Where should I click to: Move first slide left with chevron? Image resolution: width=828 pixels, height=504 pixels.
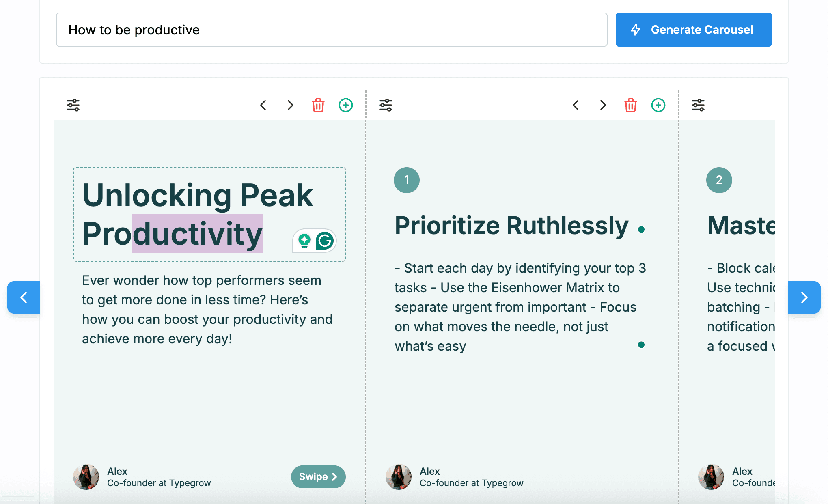[x=263, y=105]
